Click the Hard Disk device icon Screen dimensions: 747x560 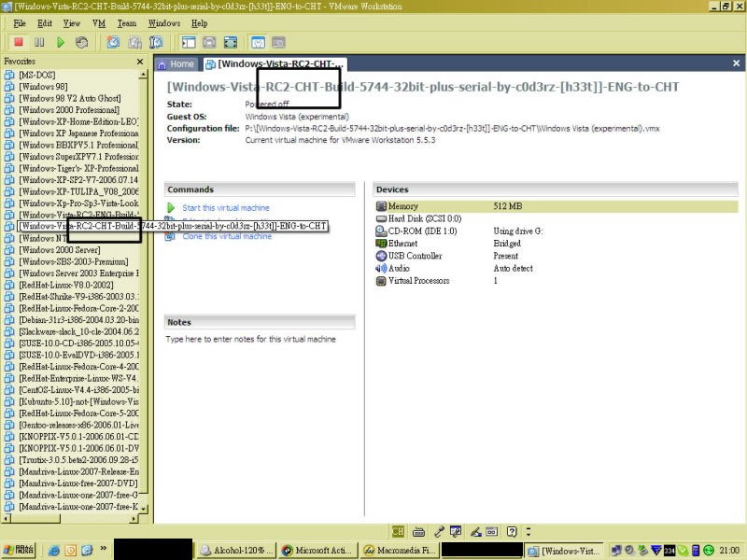click(x=381, y=218)
